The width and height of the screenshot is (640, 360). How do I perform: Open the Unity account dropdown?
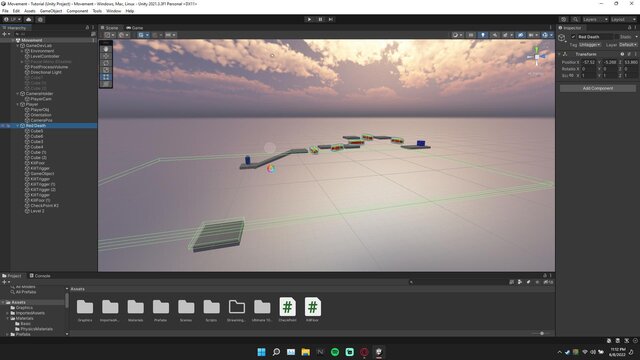click(x=12, y=19)
